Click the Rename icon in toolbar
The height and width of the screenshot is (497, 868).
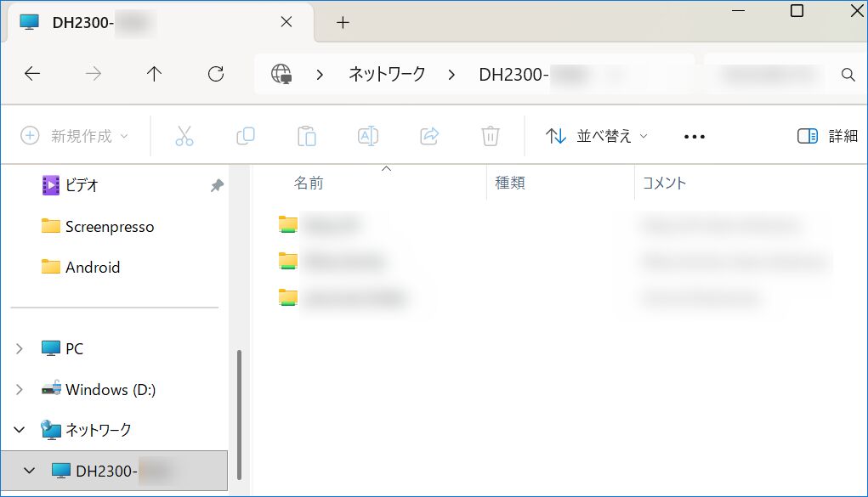[x=368, y=136]
